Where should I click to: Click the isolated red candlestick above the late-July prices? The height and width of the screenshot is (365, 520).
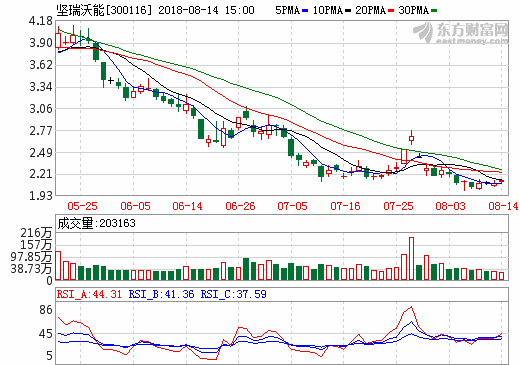click(412, 138)
